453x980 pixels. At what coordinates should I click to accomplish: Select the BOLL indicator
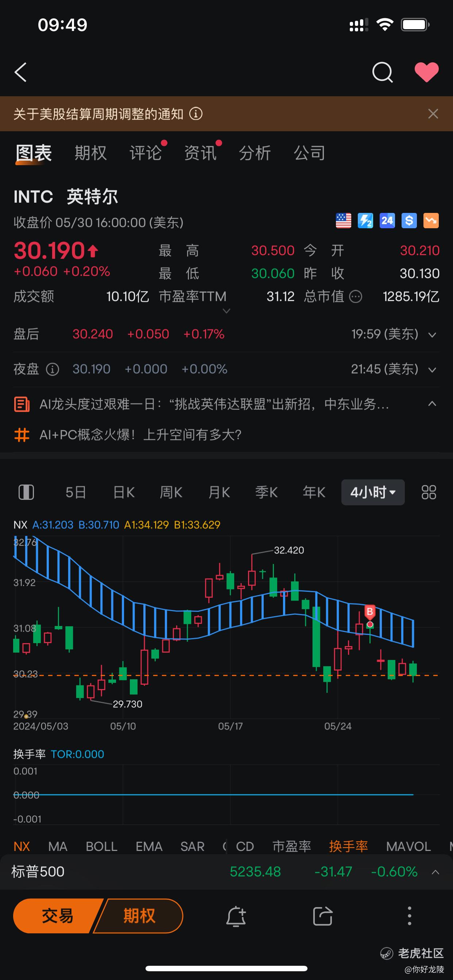pos(102,847)
